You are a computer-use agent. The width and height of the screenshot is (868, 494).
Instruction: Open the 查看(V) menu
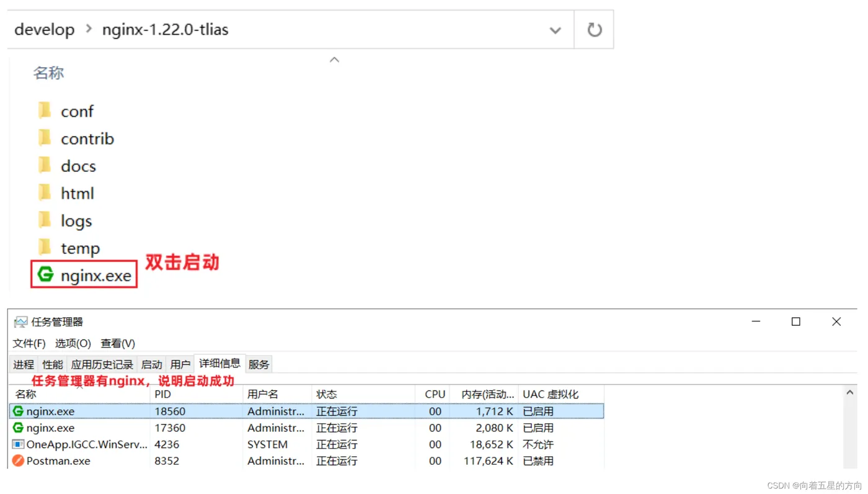[118, 343]
